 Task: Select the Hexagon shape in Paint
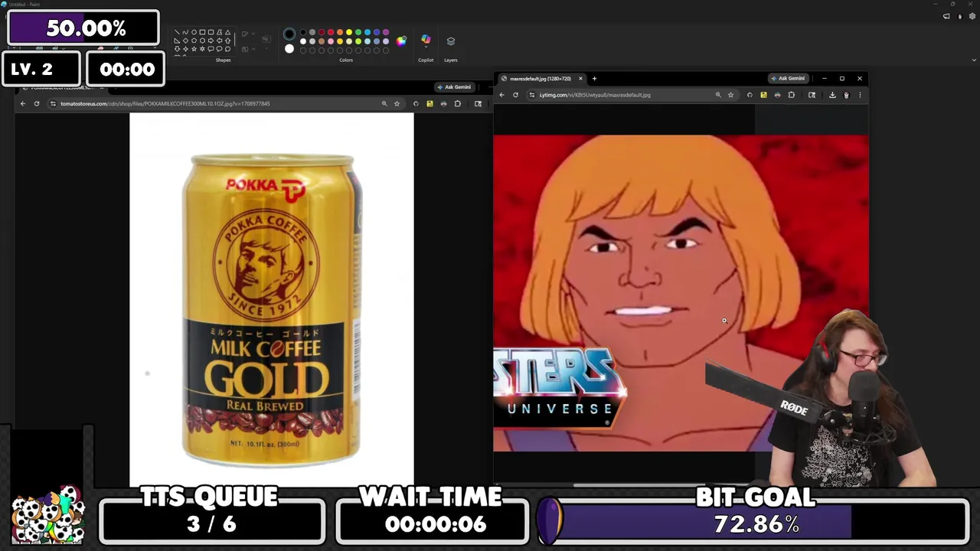point(202,41)
